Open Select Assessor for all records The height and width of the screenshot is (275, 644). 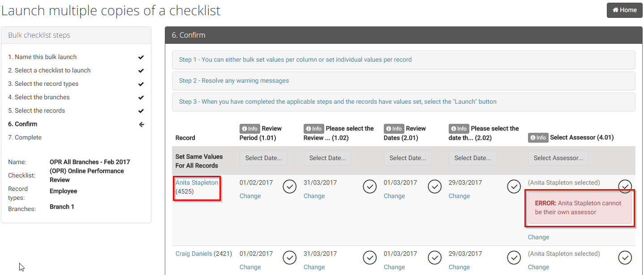coord(558,158)
